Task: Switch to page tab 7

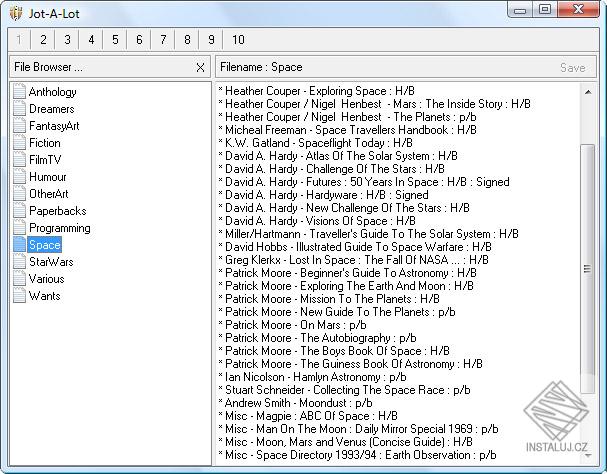Action: 163,40
